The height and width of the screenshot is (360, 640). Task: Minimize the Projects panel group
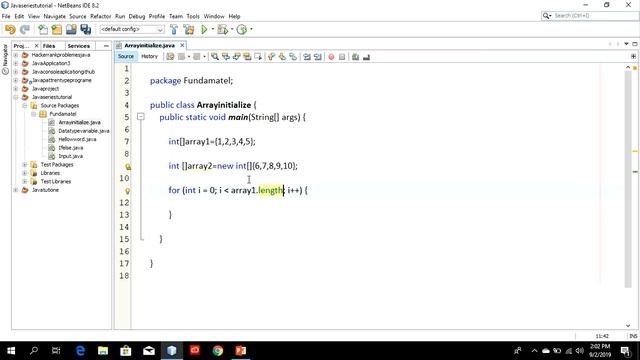click(106, 46)
